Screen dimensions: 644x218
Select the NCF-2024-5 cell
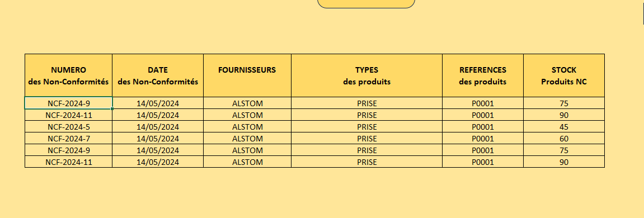[x=69, y=127]
